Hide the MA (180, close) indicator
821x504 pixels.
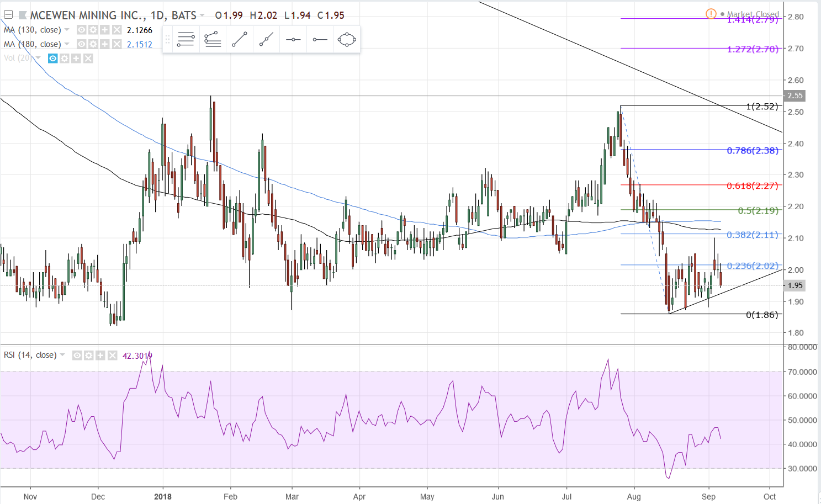click(81, 44)
